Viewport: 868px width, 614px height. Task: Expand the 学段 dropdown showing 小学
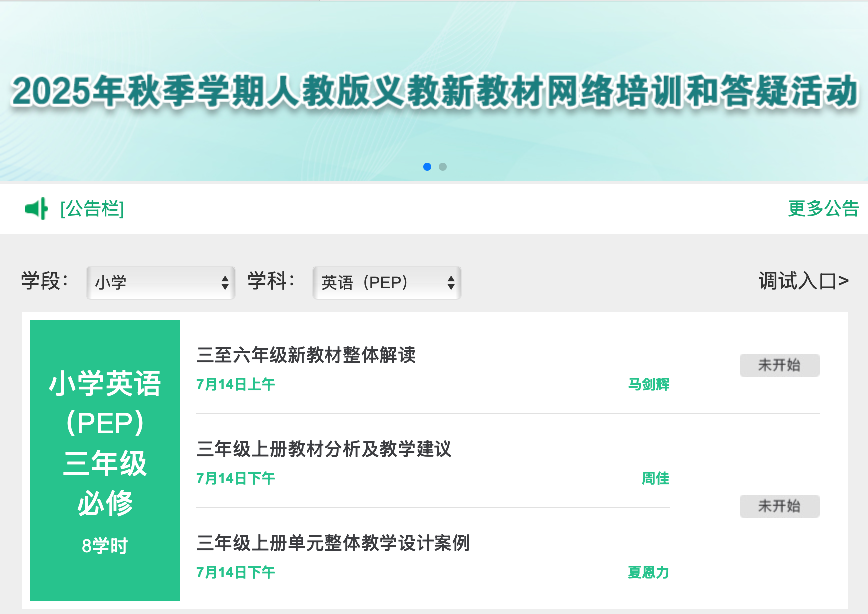pyautogui.click(x=161, y=283)
